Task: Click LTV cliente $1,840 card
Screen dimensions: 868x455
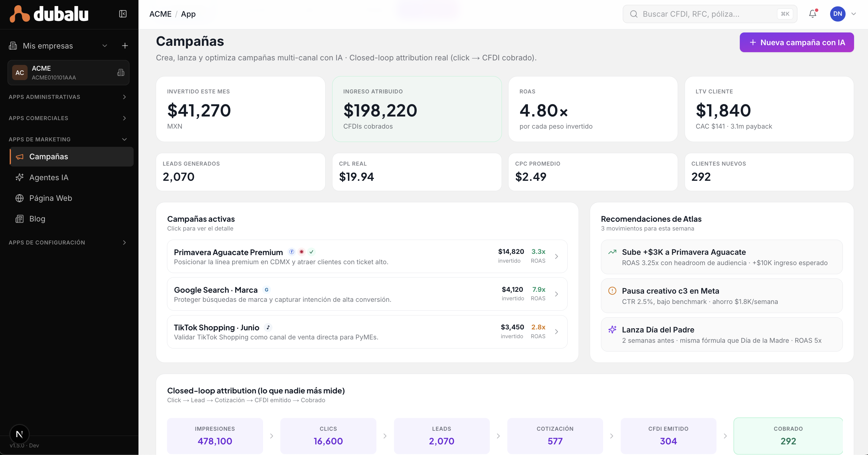Action: point(769,109)
